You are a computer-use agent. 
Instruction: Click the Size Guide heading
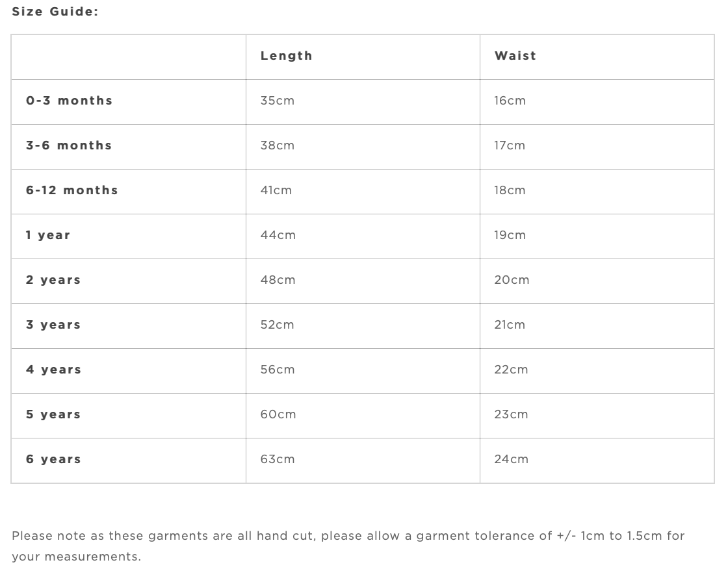55,11
